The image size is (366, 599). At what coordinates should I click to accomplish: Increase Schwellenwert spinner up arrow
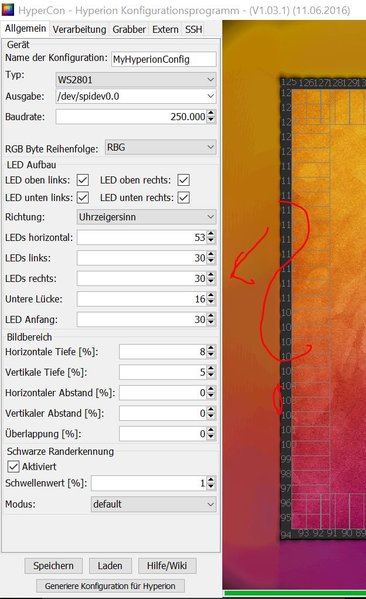pos(211,480)
